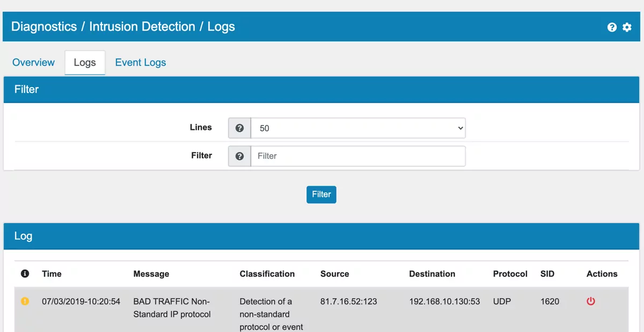Screen dimensions: 644x332
Task: Click the Filter section title bar
Action: tap(26, 89)
